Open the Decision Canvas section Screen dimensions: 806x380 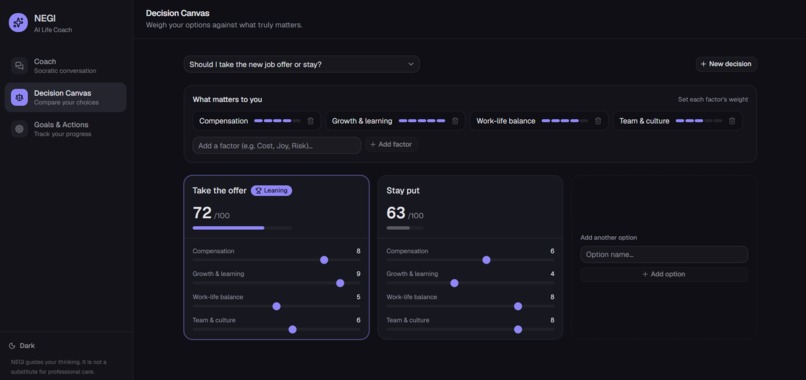click(x=65, y=97)
